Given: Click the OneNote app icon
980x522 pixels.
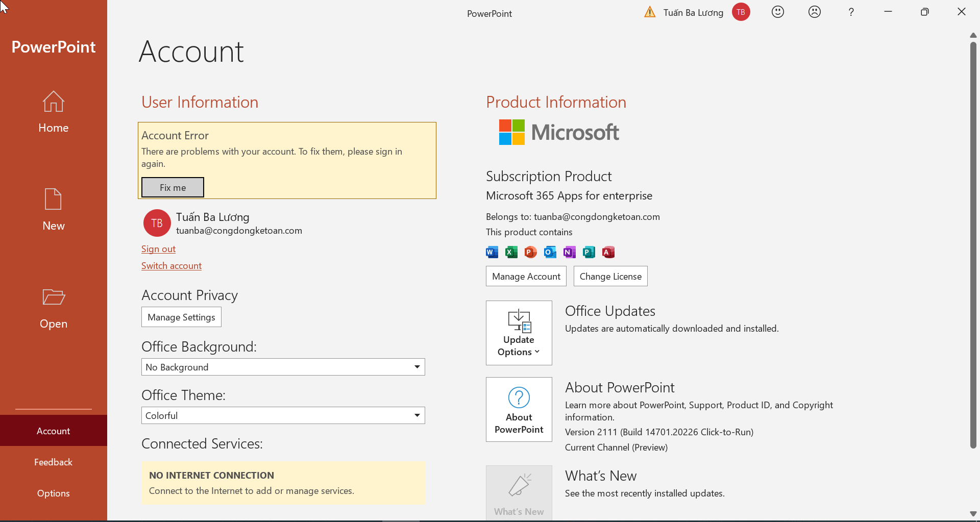Looking at the screenshot, I should [x=570, y=252].
